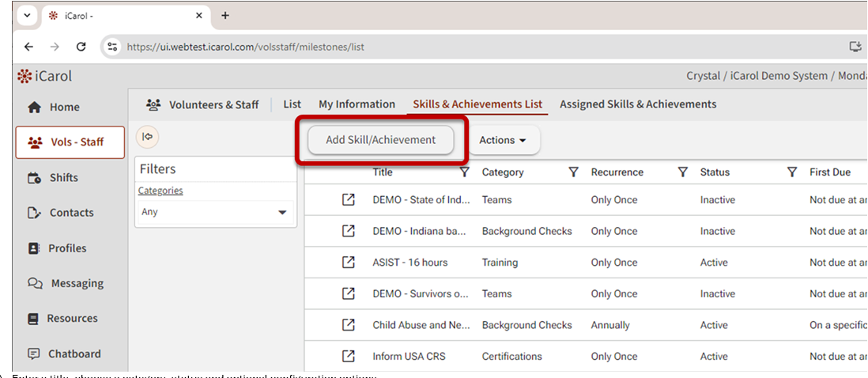
Task: Switch to My Information tab
Action: coord(357,104)
